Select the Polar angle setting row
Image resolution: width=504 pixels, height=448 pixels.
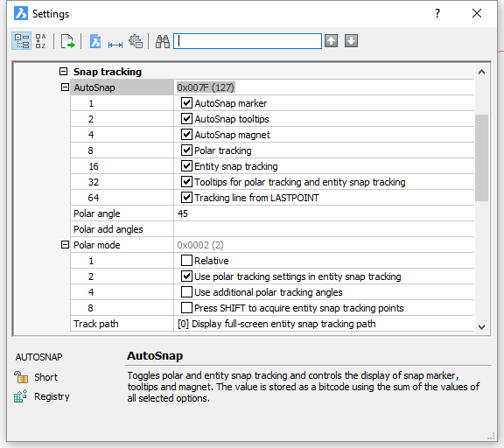[272, 213]
